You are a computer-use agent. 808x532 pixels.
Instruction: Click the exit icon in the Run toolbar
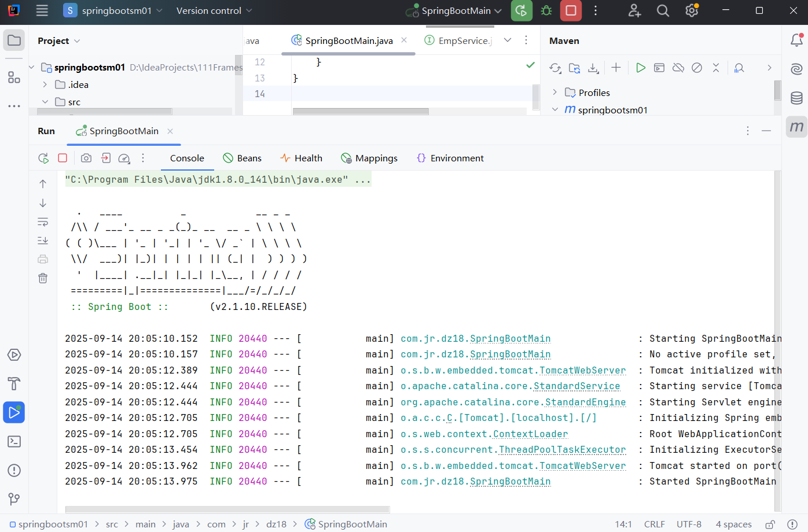[x=106, y=158]
